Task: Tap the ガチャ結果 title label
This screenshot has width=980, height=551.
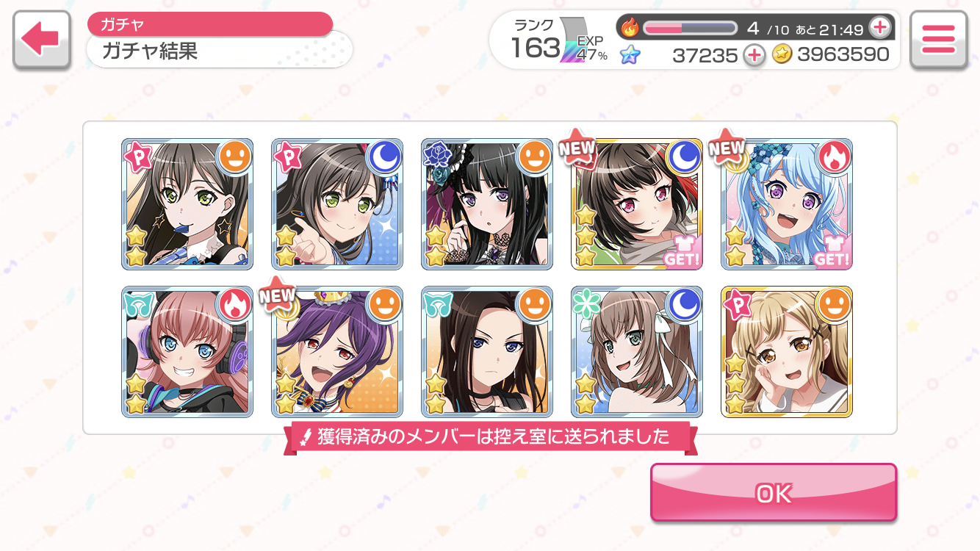Action: (x=151, y=51)
